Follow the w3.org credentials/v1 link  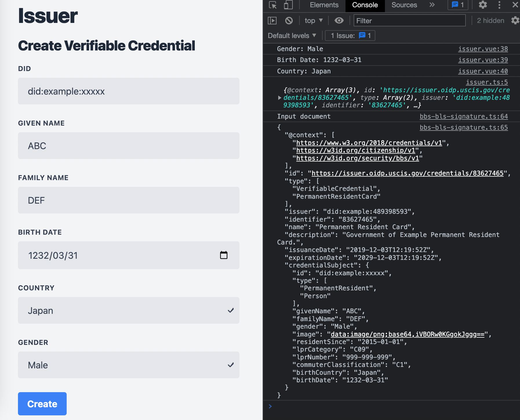[x=369, y=143]
